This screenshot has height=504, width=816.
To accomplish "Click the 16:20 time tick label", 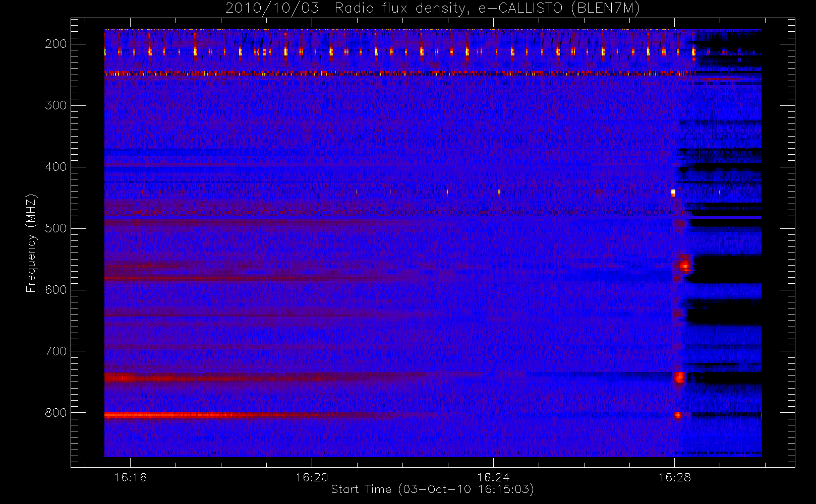I will click(x=312, y=477).
